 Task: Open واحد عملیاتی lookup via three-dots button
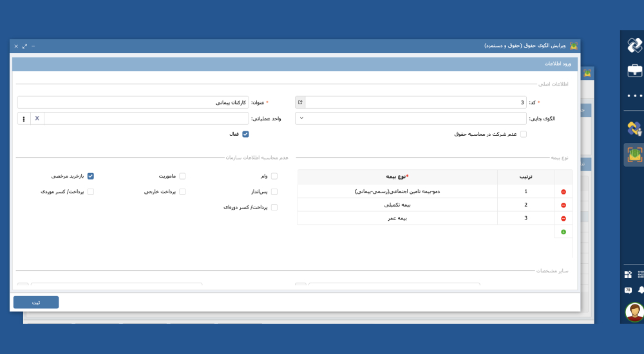tap(24, 118)
